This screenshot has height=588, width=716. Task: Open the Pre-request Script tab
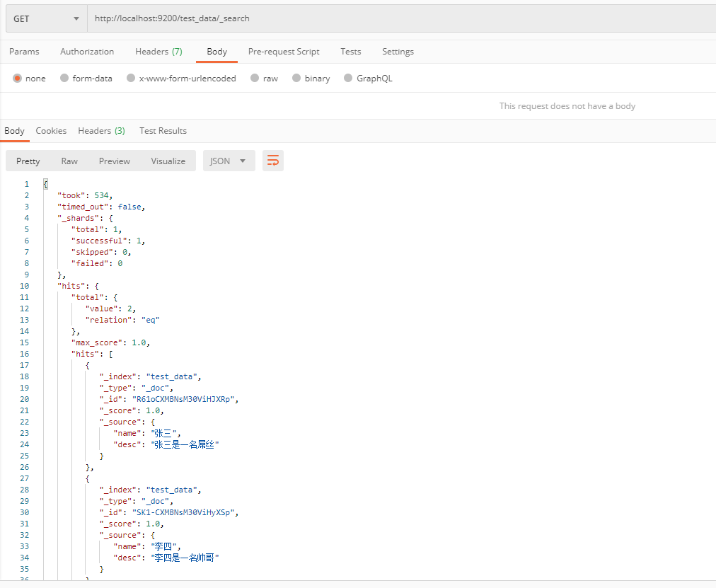pos(284,52)
